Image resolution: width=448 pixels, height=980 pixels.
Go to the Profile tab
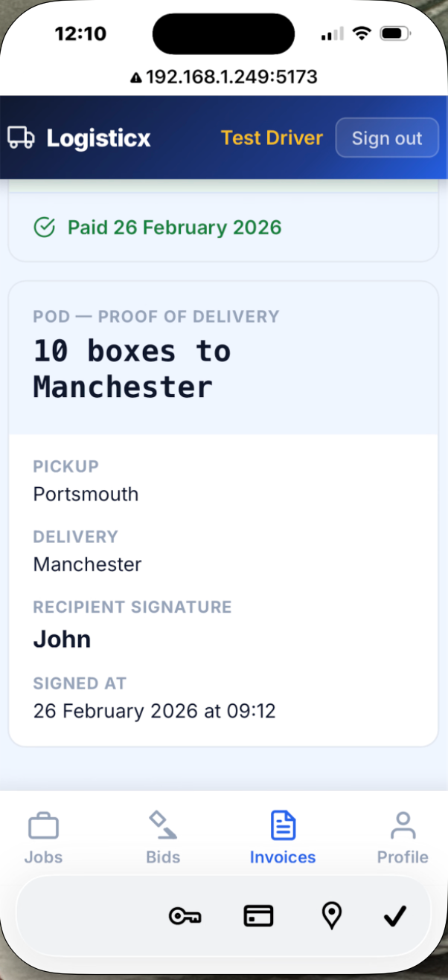(x=403, y=839)
